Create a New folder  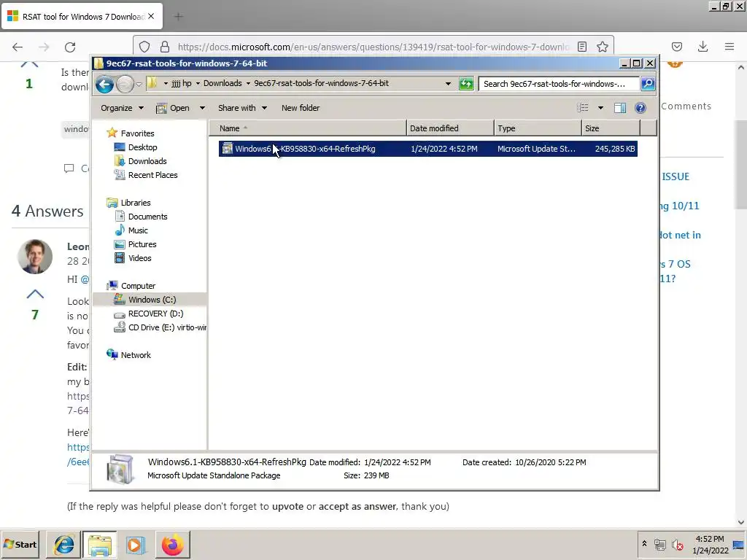click(x=301, y=108)
